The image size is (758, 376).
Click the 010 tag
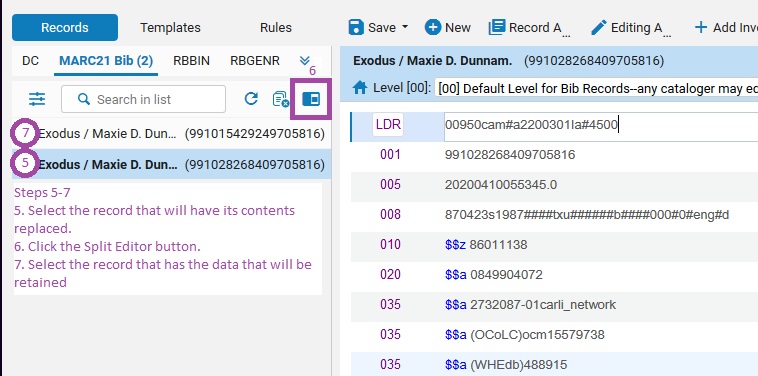pos(390,245)
